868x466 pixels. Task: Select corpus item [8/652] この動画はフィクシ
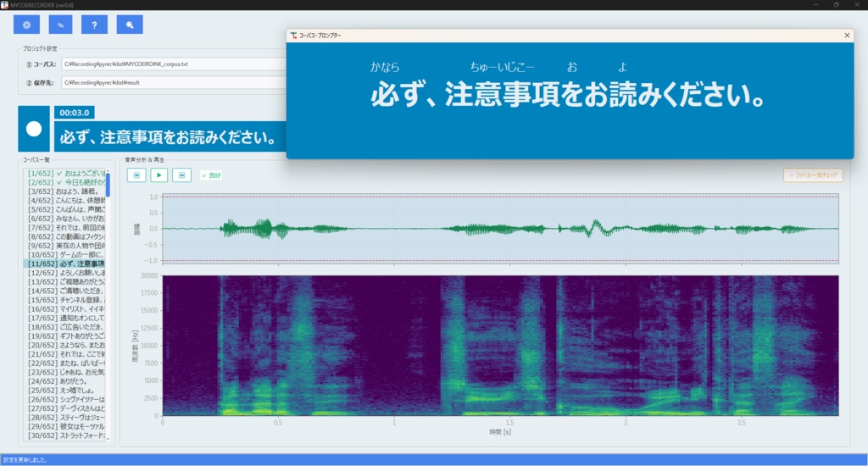64,236
